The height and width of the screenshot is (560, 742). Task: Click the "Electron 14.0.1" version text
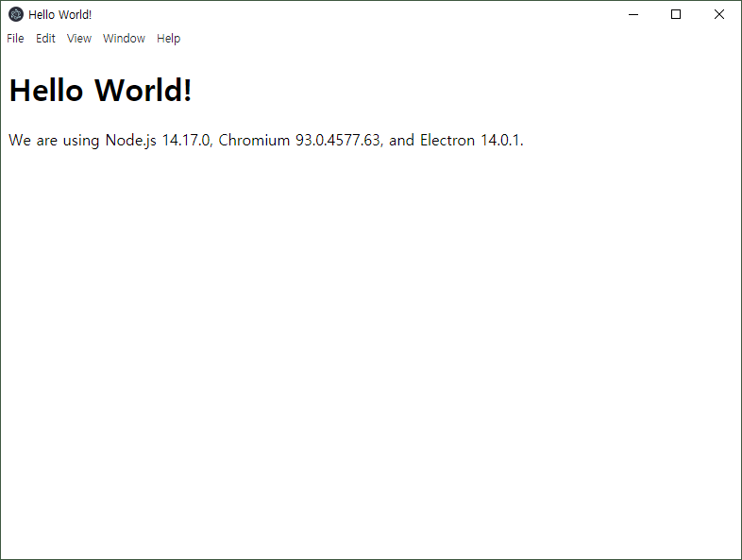pos(470,140)
